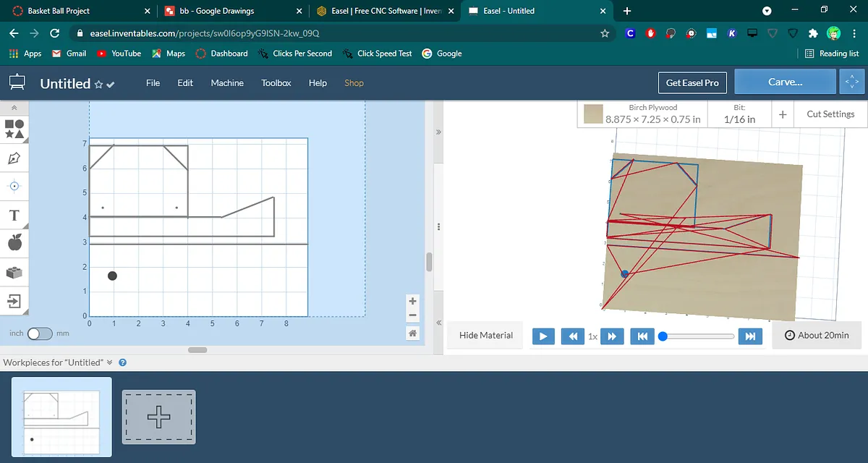Image resolution: width=868 pixels, height=463 pixels.
Task: Open the Bit 1/16 in selector
Action: 739,114
